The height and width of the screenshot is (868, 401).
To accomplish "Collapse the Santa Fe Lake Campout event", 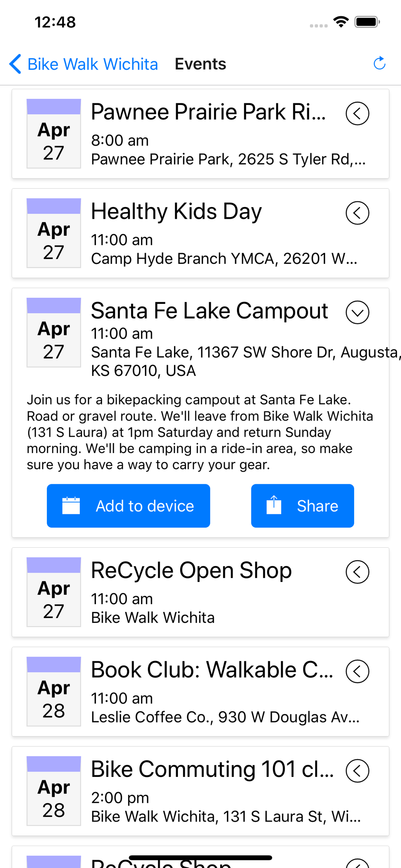I will [357, 312].
